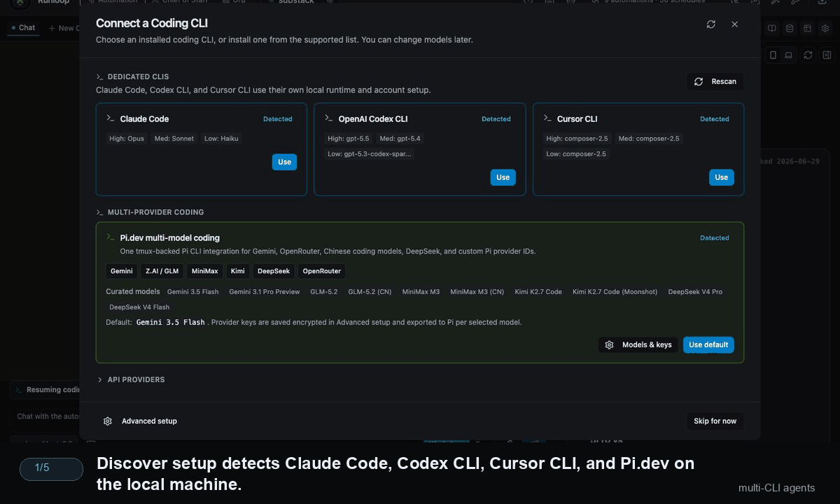The height and width of the screenshot is (504, 840).
Task: Click the Claude Code terminal icon
Action: pyautogui.click(x=111, y=118)
